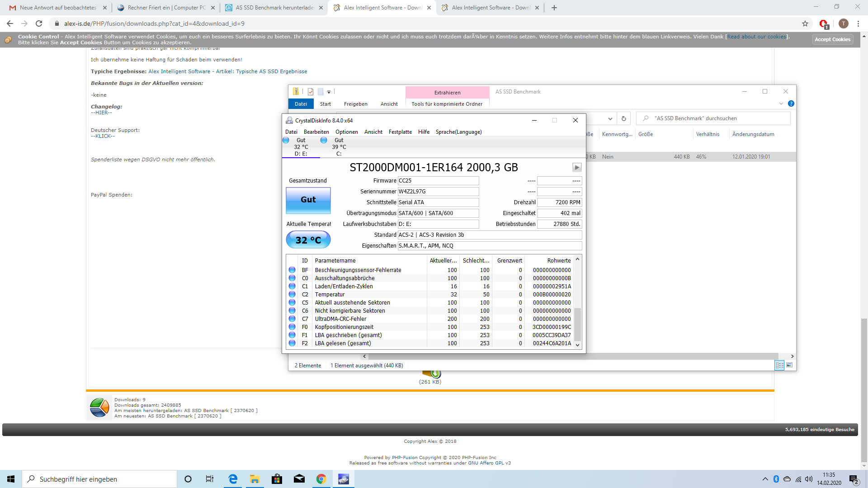Click Chrome reload page icon

click(x=39, y=23)
